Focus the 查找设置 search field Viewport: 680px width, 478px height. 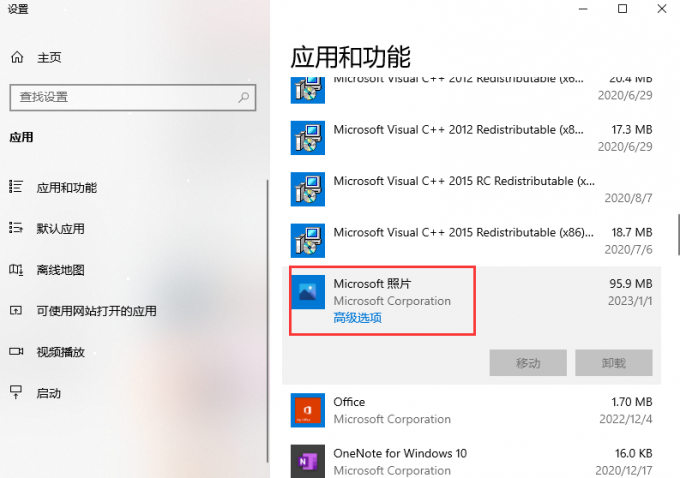pyautogui.click(x=133, y=98)
